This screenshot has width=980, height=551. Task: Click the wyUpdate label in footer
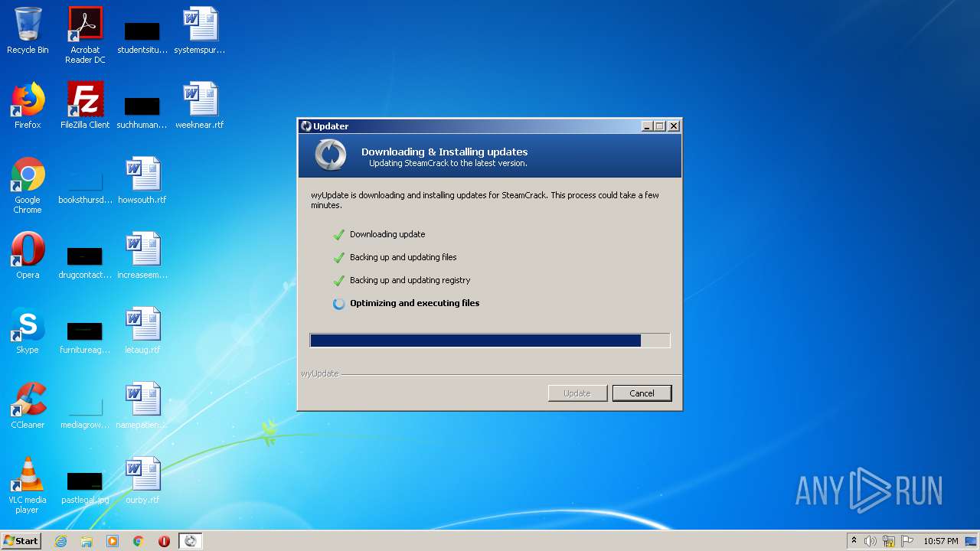pyautogui.click(x=319, y=373)
